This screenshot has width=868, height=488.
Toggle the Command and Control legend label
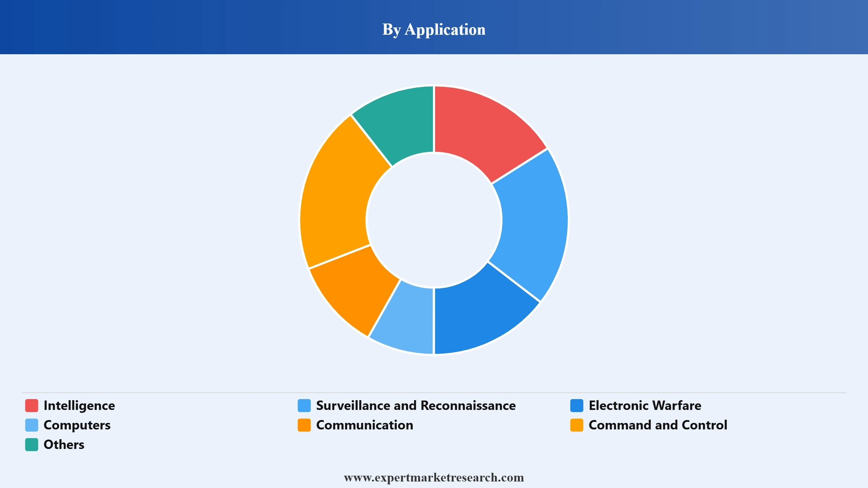point(658,425)
